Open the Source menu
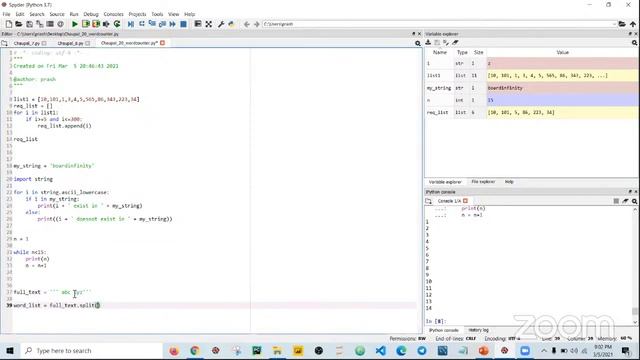This screenshot has width=640, height=360. coord(57,14)
